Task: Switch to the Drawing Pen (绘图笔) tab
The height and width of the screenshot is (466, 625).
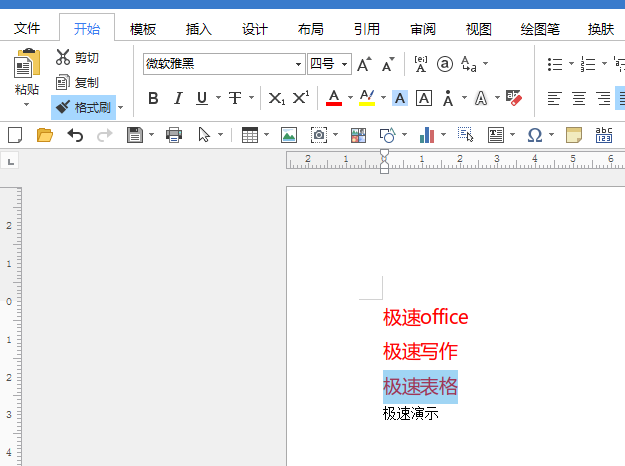Action: pyautogui.click(x=540, y=29)
